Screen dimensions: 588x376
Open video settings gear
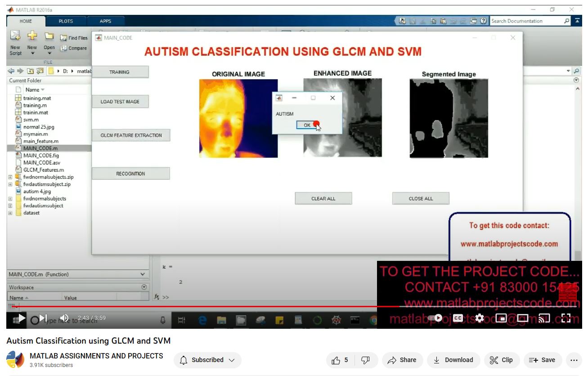coord(480,318)
